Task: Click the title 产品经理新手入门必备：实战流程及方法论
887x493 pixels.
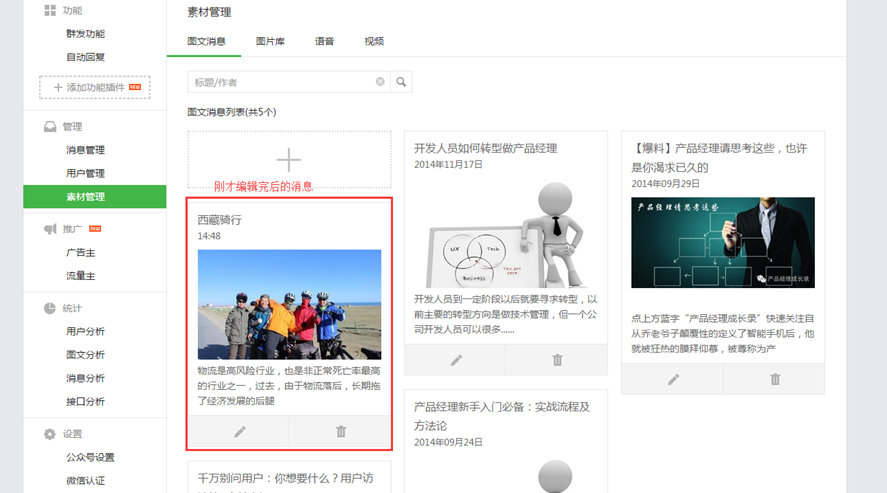Action: coord(502,416)
